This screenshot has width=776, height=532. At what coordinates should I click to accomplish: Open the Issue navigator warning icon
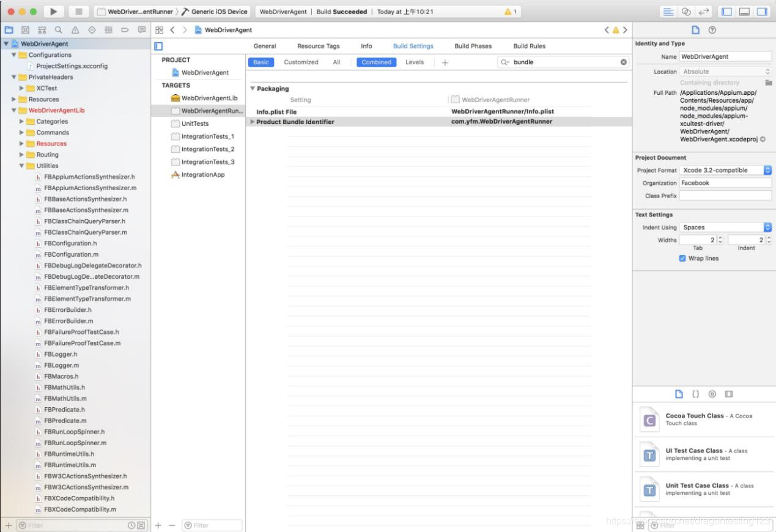[75, 29]
